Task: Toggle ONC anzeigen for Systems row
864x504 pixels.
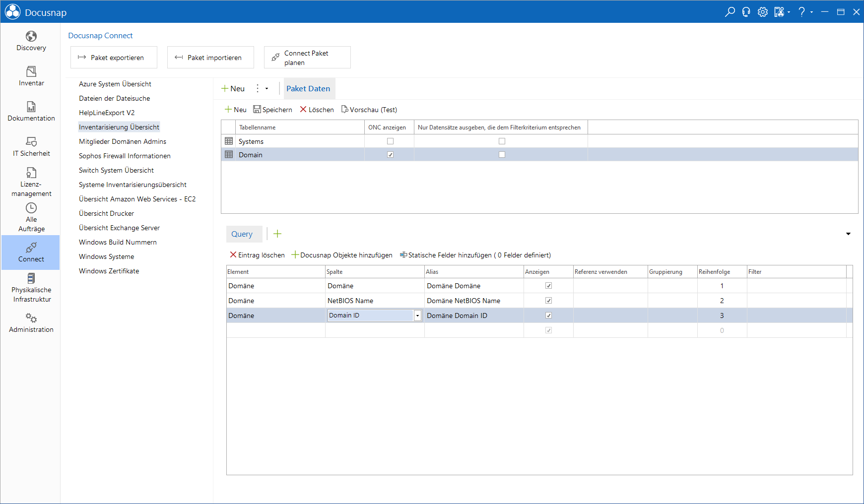Action: coord(390,141)
